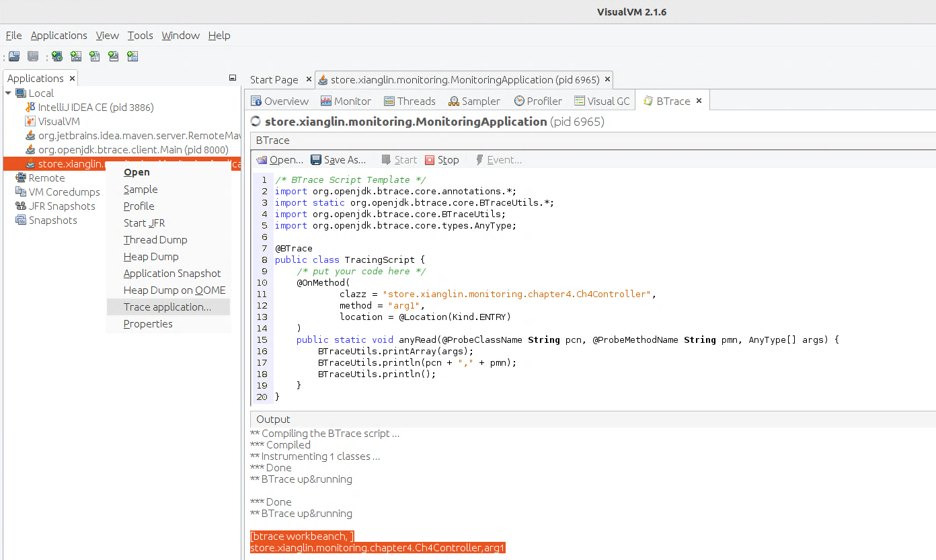Choose Application Snapshot in context menu

[x=168, y=274]
